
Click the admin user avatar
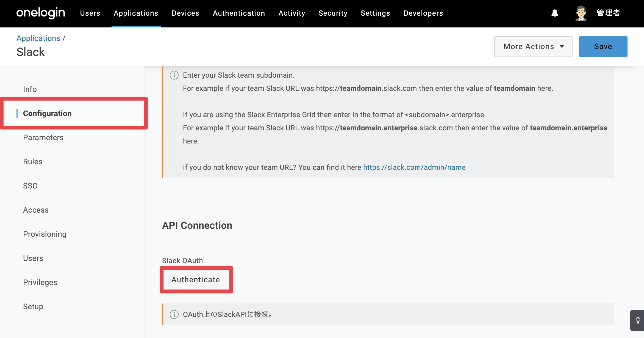pyautogui.click(x=581, y=13)
